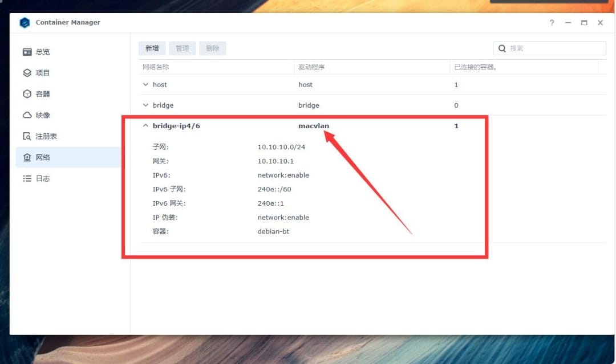The height and width of the screenshot is (364, 616).
Task: Click the 管理 (Manage) button
Action: tap(183, 48)
